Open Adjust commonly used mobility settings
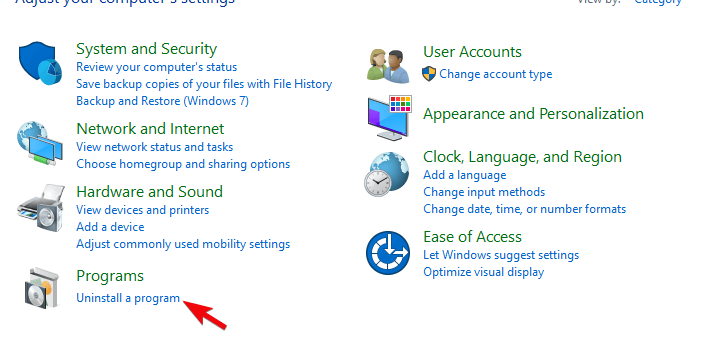720x360 pixels. 183,244
